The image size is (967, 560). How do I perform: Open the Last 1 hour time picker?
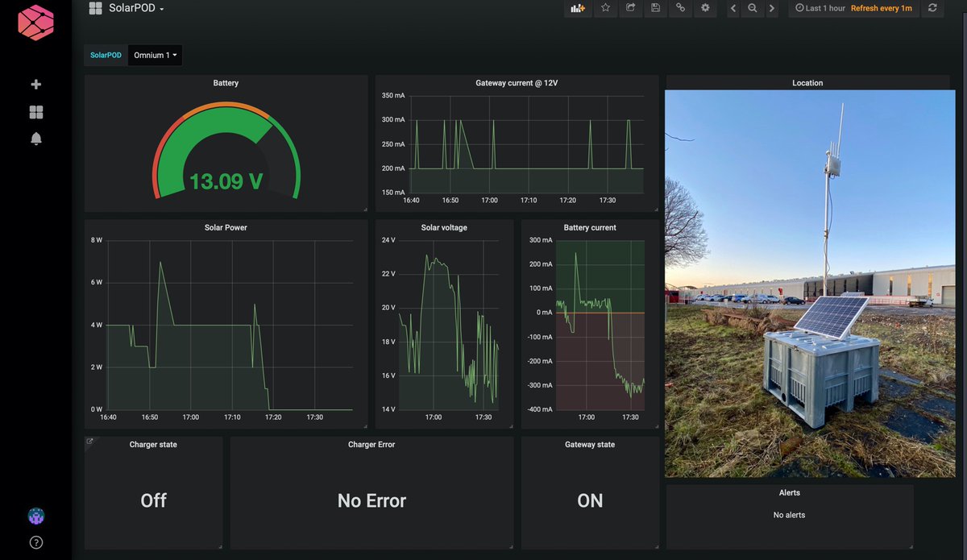[820, 8]
